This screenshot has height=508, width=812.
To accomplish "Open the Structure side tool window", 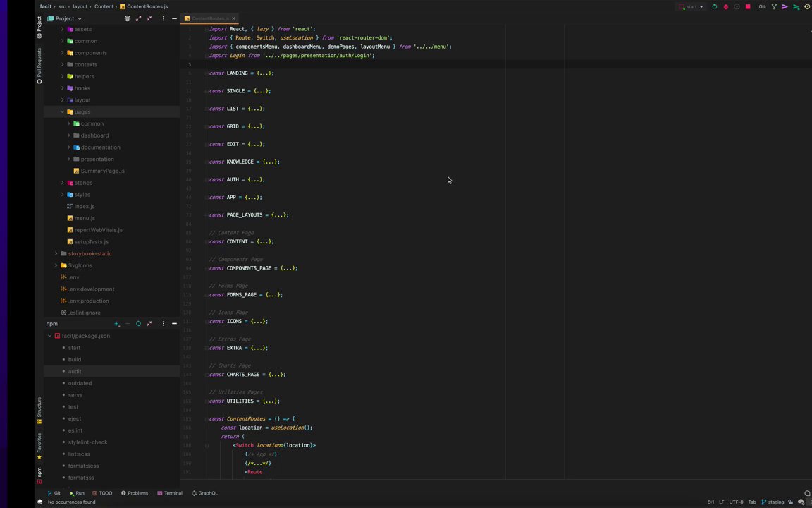I will (39, 411).
